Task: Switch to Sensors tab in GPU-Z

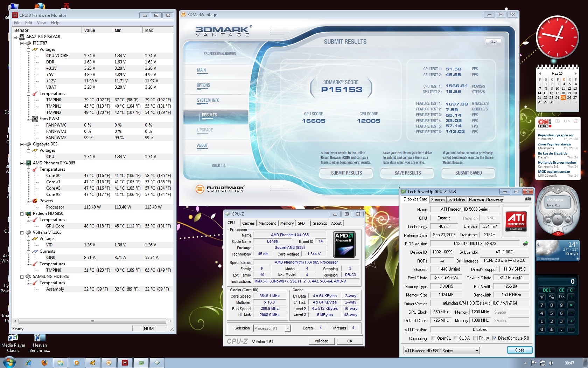Action: [438, 200]
